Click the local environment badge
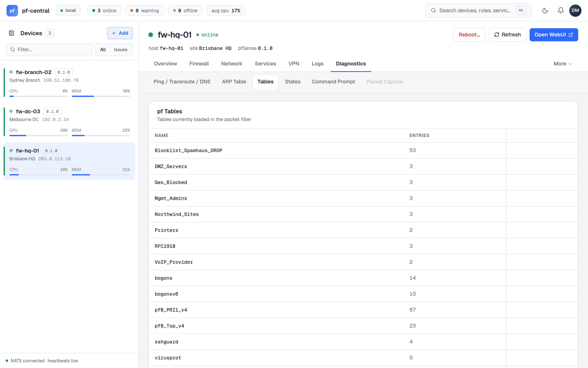The image size is (588, 368). [x=68, y=10]
